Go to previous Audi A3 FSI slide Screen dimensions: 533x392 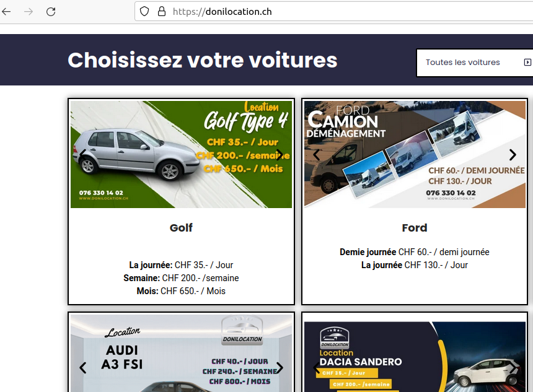(x=82, y=368)
